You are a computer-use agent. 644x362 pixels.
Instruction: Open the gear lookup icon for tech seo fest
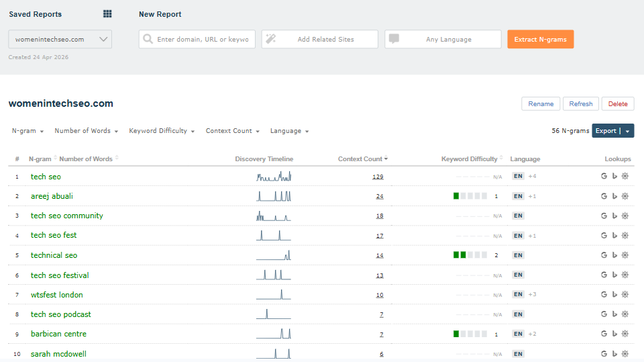click(x=625, y=235)
